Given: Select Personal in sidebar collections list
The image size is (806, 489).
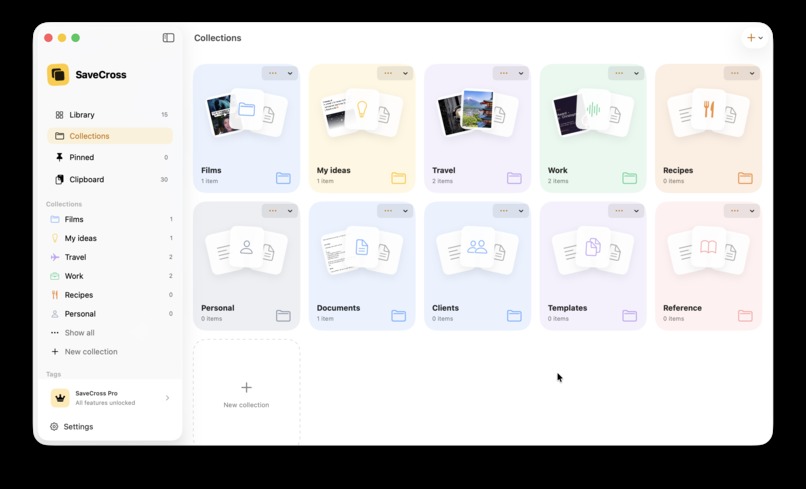Looking at the screenshot, I should tap(110, 314).
